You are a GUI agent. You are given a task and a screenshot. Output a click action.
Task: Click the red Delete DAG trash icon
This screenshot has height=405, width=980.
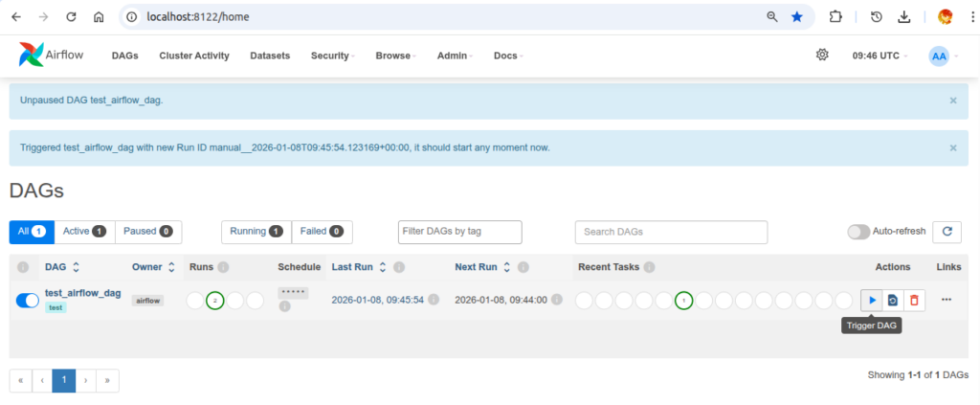[x=914, y=301]
